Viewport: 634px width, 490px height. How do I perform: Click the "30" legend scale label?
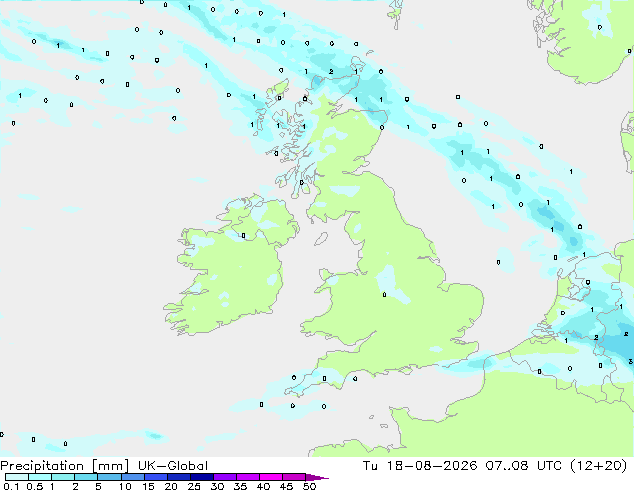[217, 486]
